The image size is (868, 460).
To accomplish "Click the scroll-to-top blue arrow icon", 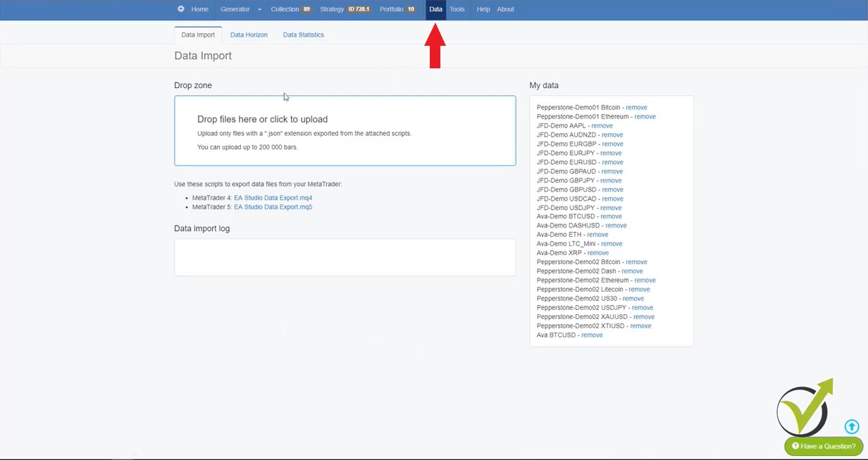I will pyautogui.click(x=852, y=426).
